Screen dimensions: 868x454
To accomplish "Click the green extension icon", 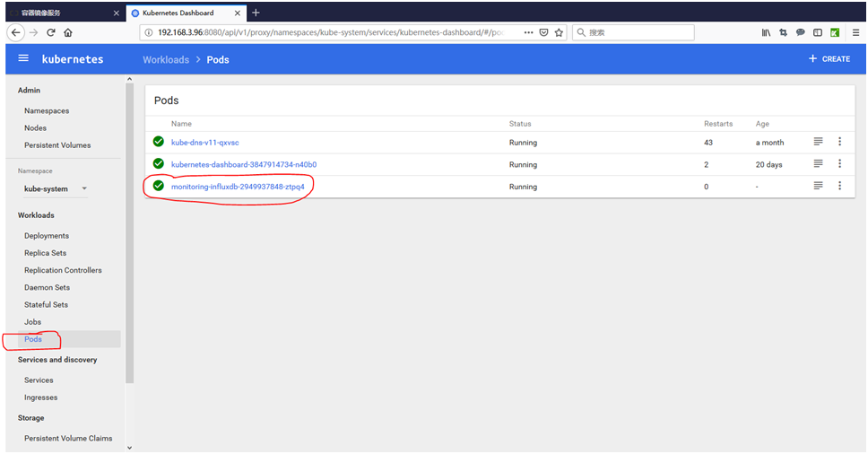I will 835,32.
